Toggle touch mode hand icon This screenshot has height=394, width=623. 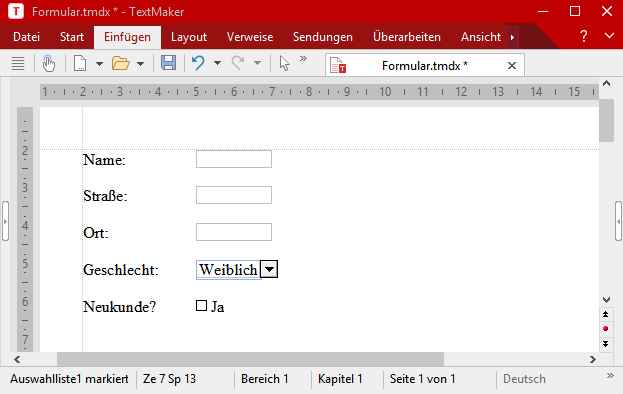[x=49, y=64]
